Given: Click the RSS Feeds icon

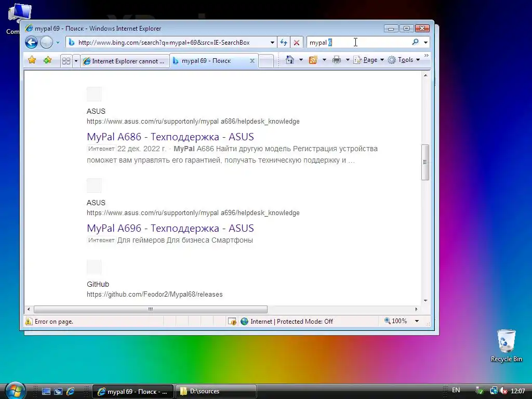Looking at the screenshot, I should click(313, 60).
